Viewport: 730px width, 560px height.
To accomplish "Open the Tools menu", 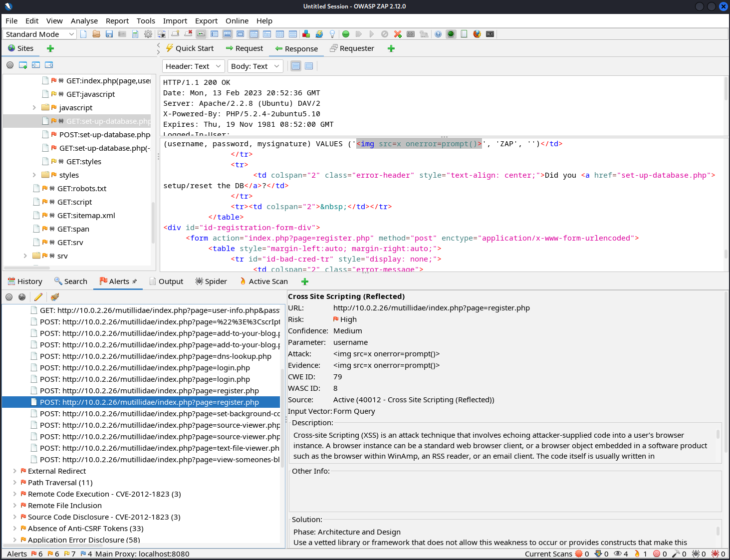I will [146, 20].
